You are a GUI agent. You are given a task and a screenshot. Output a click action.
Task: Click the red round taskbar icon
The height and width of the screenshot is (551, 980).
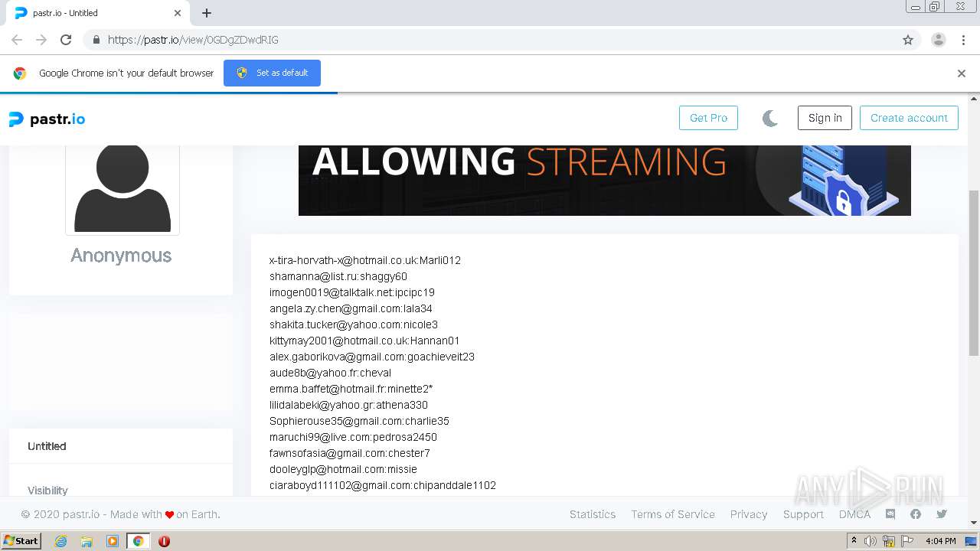tap(164, 541)
